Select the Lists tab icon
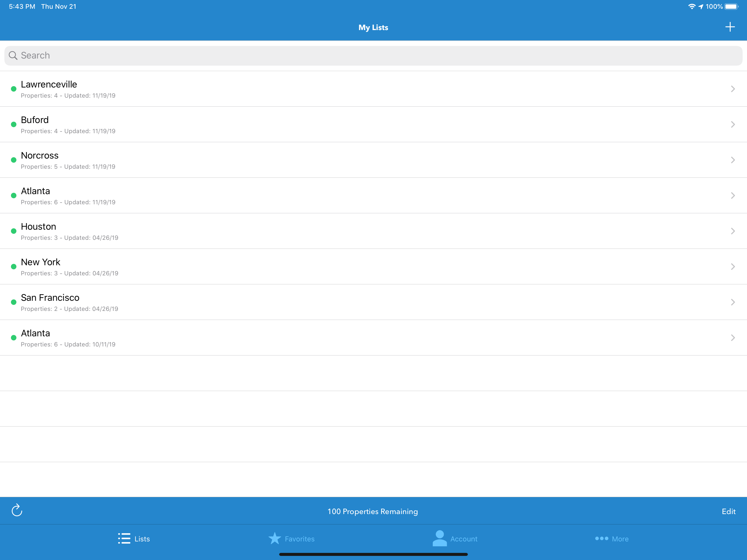 point(124,538)
